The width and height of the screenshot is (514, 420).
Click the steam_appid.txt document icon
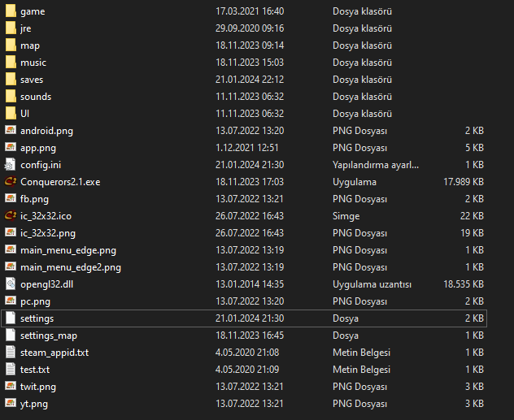[11, 352]
